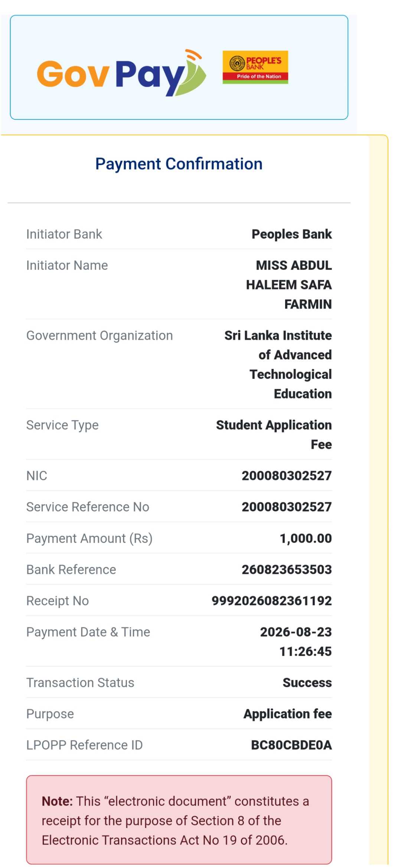Click the Peoples Bank initiator value
401x868 pixels.
pos(292,234)
